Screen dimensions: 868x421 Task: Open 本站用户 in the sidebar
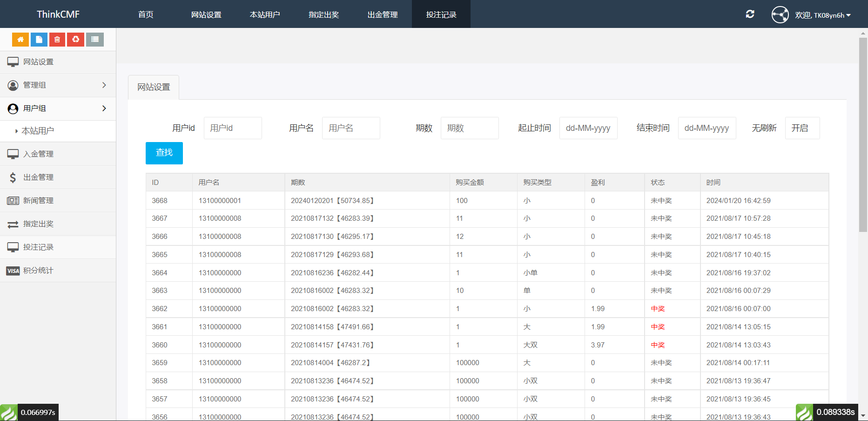coord(58,131)
